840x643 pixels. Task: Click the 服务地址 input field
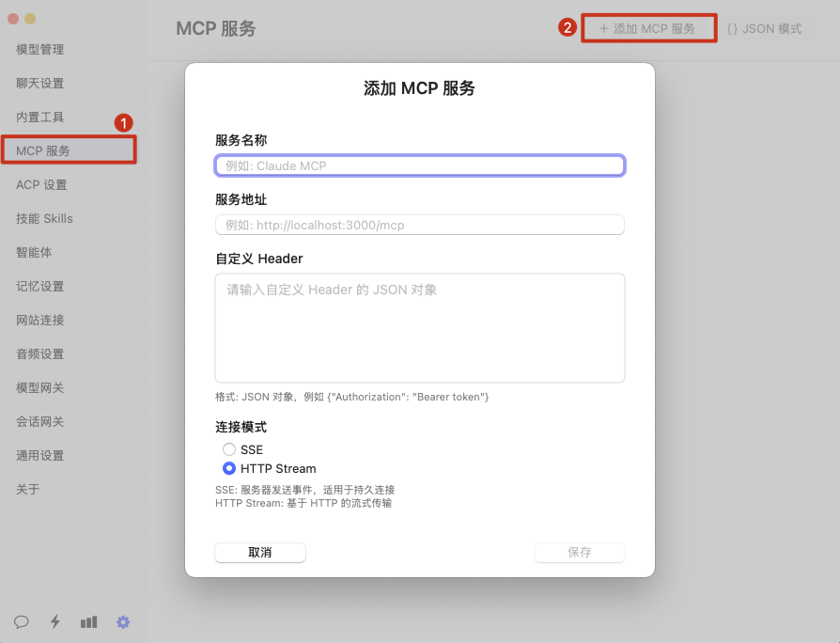click(x=419, y=225)
